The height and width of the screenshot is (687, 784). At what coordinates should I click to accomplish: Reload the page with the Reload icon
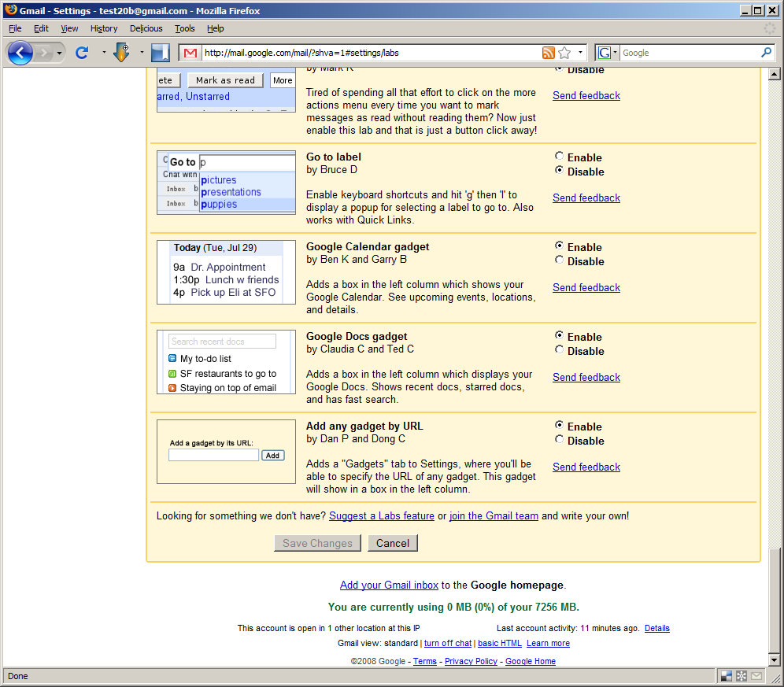pyautogui.click(x=82, y=53)
